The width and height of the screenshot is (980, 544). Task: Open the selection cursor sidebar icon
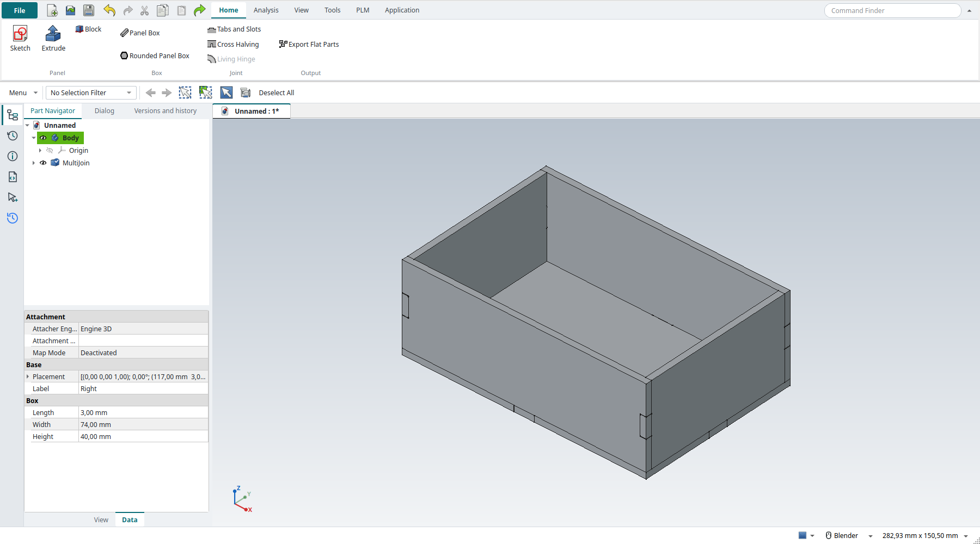(x=13, y=197)
